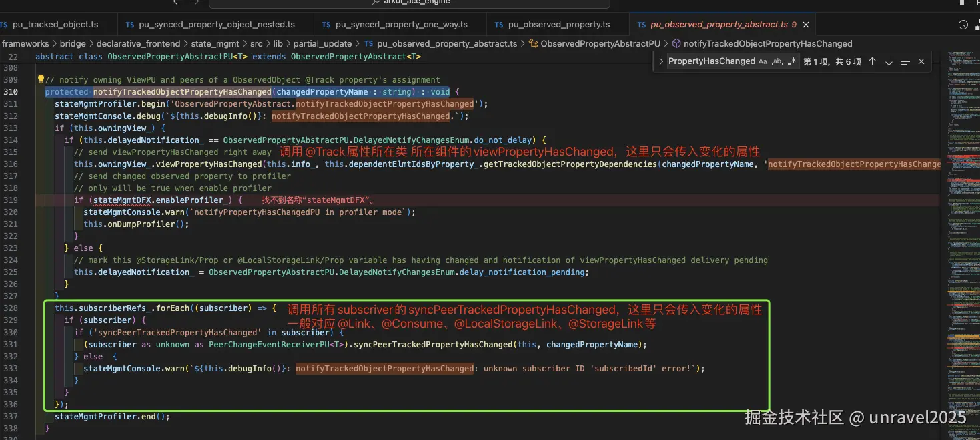Go to previous match arrow in find widget
The height and width of the screenshot is (440, 980).
872,61
